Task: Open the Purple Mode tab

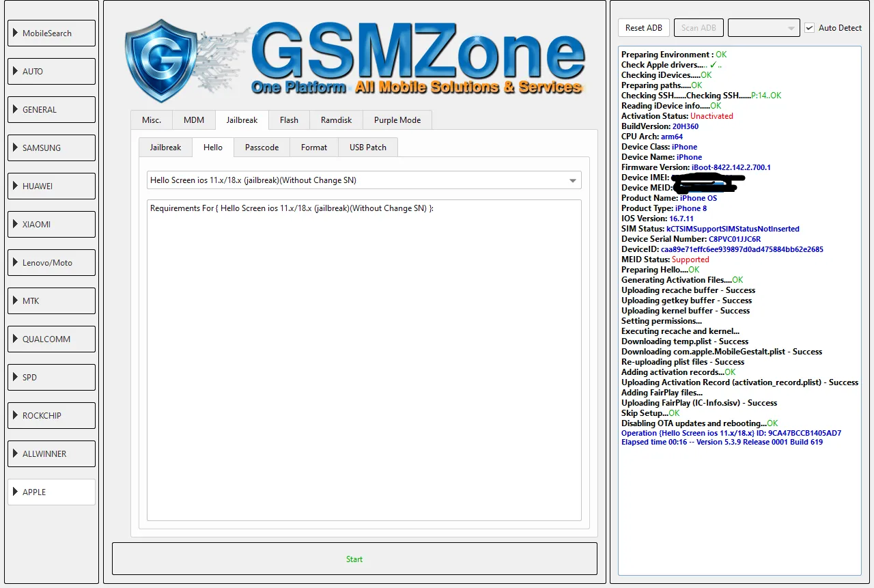Action: [x=397, y=120]
